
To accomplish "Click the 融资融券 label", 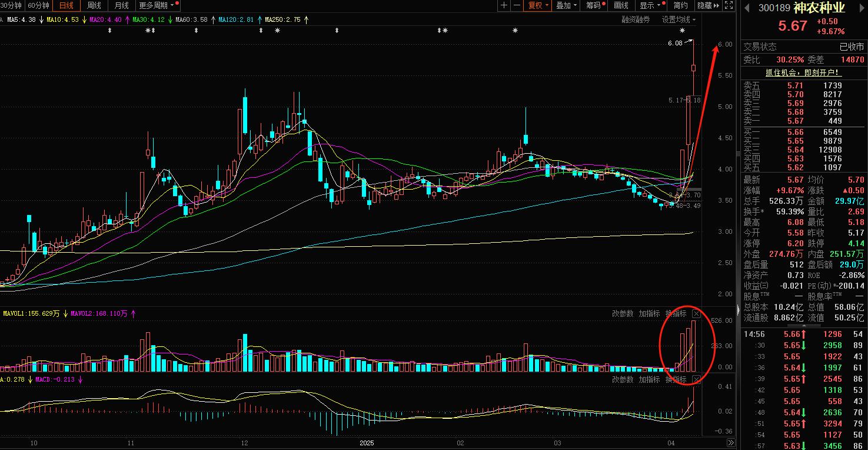I will [x=636, y=19].
